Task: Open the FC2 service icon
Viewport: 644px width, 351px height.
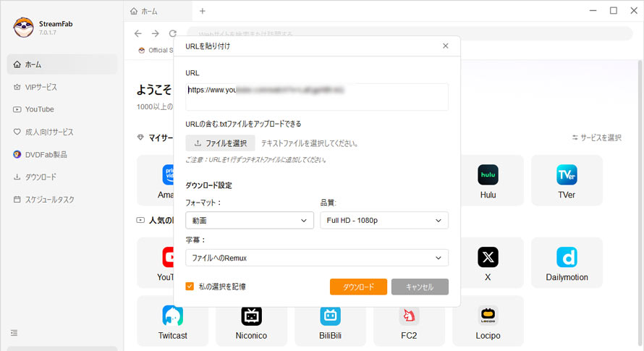Action: pos(409,316)
